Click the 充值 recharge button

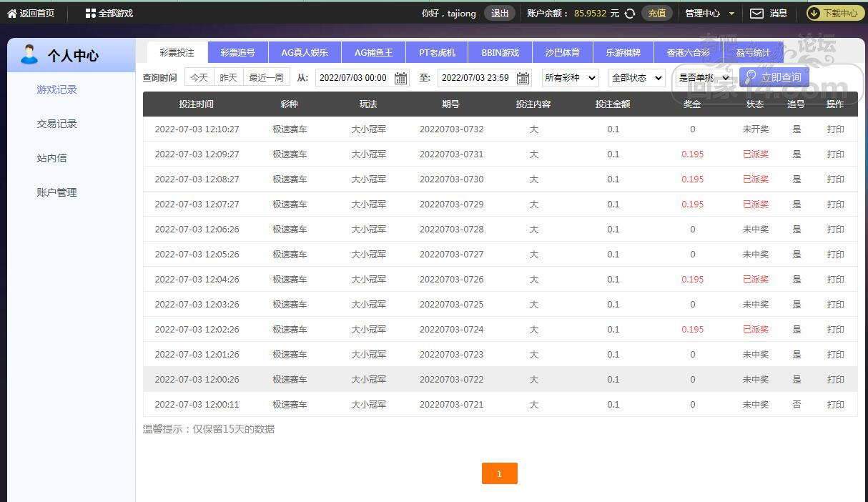[x=656, y=14]
